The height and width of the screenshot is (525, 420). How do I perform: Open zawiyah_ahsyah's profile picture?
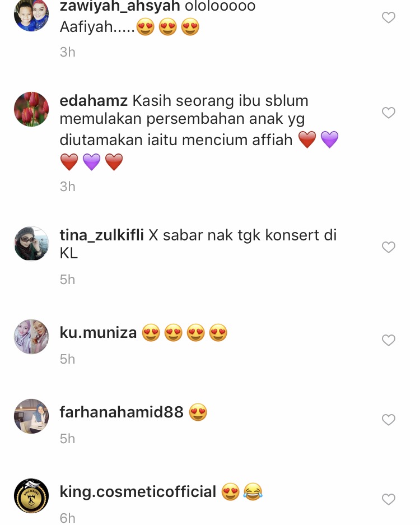[31, 15]
